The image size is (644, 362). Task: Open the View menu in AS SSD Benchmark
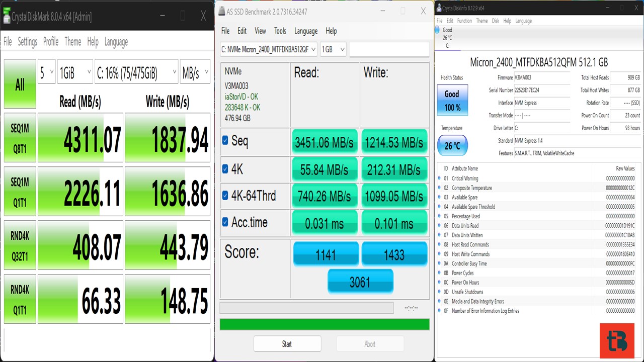(260, 31)
